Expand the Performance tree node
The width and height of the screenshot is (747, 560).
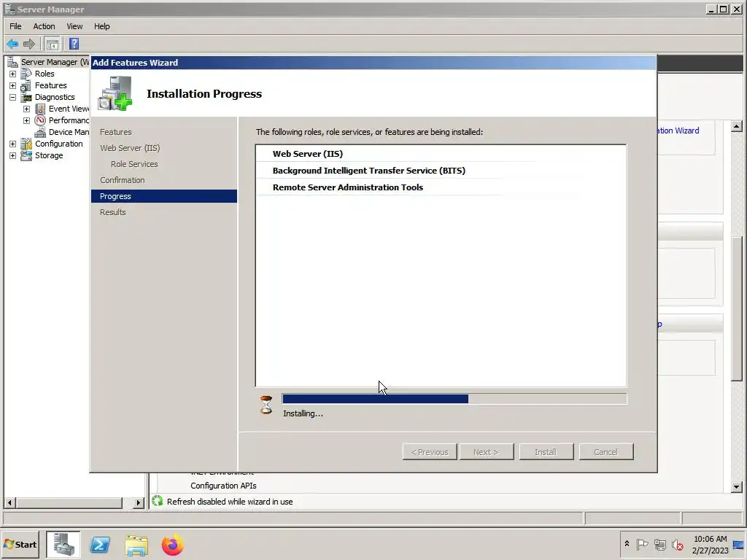27,120
